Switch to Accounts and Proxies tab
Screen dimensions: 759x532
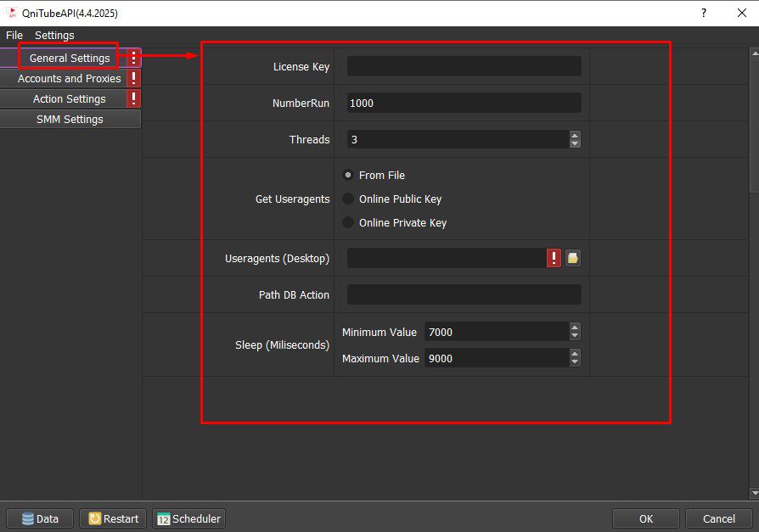70,78
